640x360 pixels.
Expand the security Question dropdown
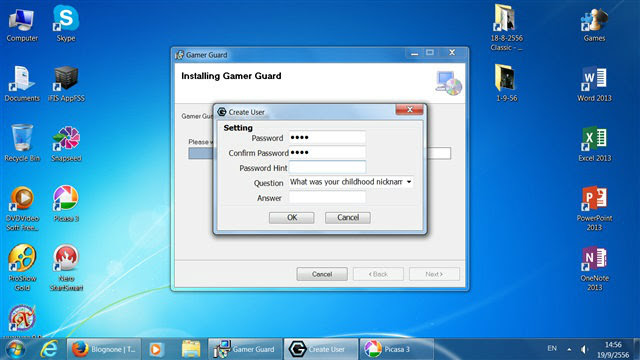(408, 182)
